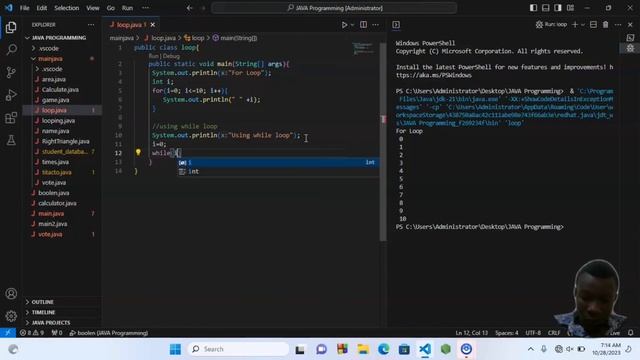
Task: Click Spaces: 4 indentation status
Action: click(x=507, y=333)
